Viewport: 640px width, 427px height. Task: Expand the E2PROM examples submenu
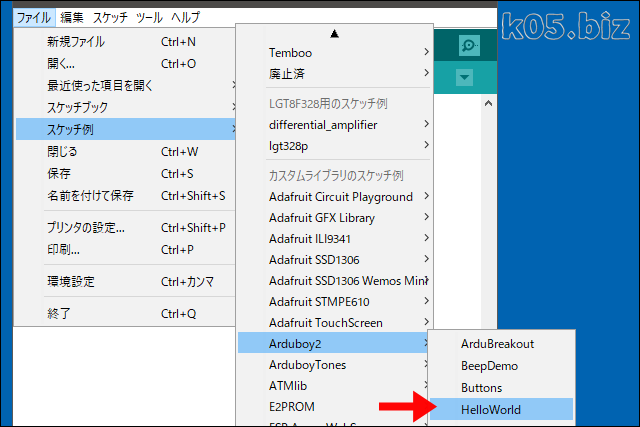click(x=333, y=407)
